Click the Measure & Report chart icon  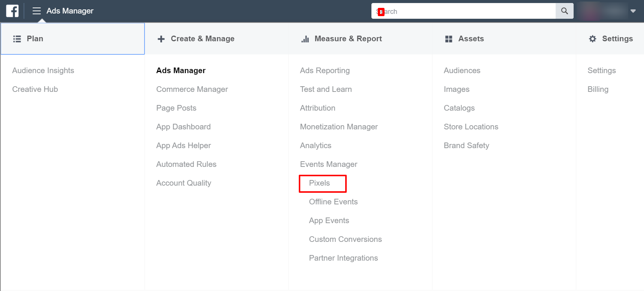point(305,39)
